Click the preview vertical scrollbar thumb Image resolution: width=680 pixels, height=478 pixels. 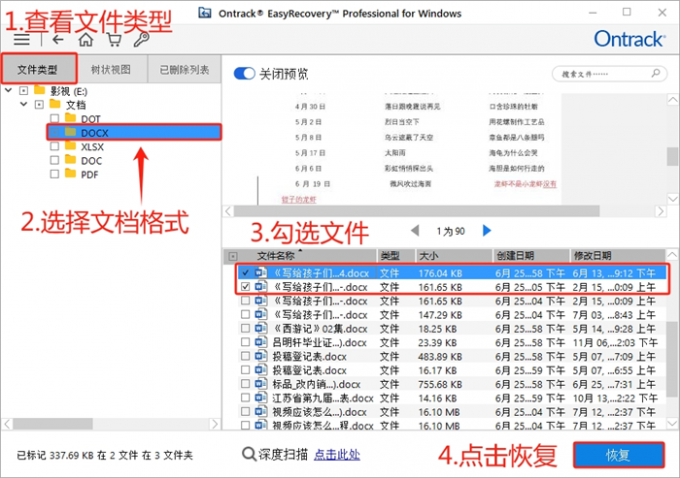[672, 156]
